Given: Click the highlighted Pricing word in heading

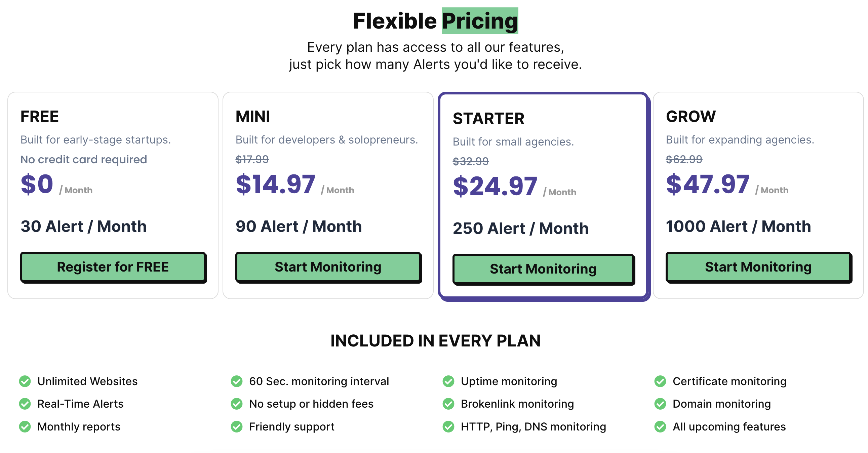Looking at the screenshot, I should click(480, 21).
